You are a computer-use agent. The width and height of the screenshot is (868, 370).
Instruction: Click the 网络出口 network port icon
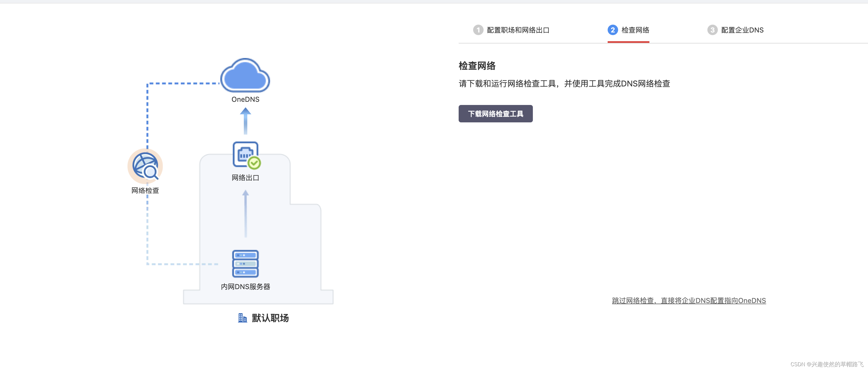(x=246, y=154)
